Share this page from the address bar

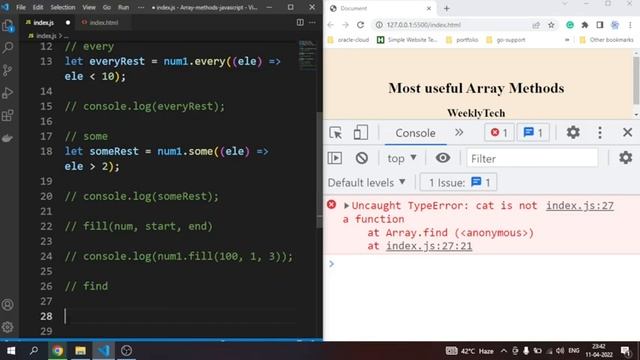pos(536,25)
